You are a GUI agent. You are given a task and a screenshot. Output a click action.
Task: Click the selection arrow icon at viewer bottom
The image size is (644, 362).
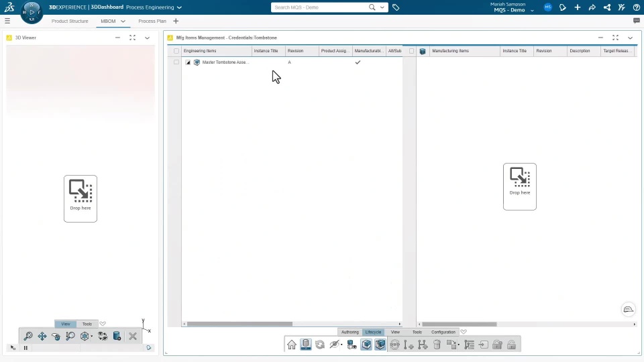click(13, 348)
